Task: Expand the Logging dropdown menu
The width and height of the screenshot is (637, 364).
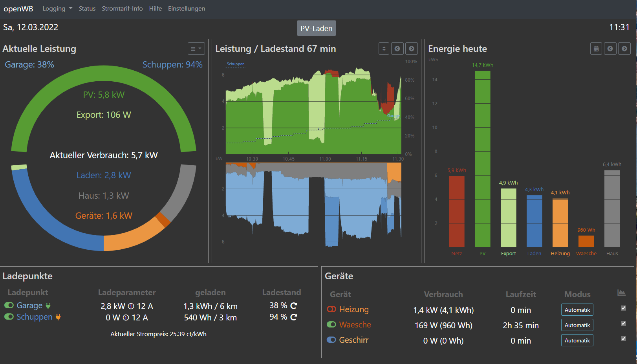Action: click(57, 9)
